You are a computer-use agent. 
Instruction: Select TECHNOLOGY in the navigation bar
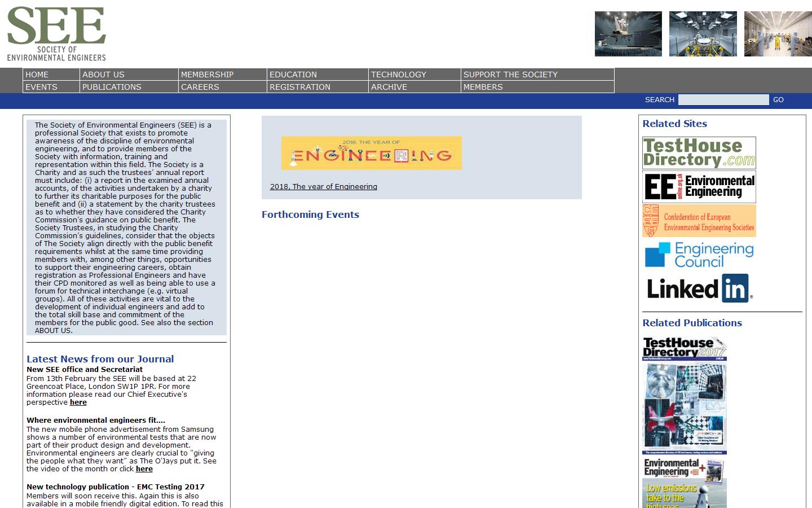point(398,75)
